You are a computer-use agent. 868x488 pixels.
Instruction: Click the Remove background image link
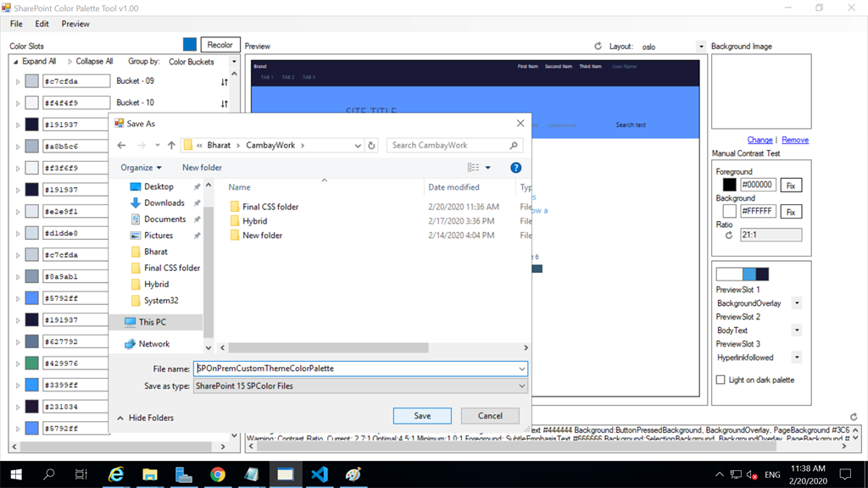click(x=795, y=140)
